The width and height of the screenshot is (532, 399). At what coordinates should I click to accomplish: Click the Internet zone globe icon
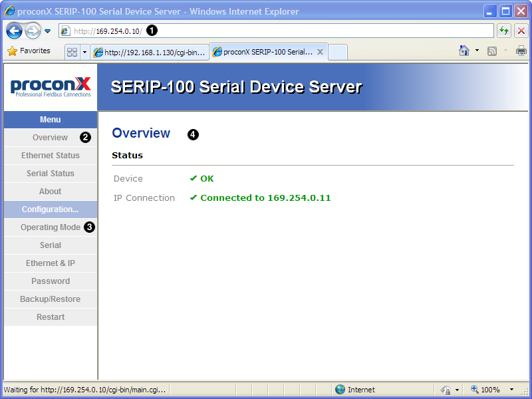(x=340, y=390)
